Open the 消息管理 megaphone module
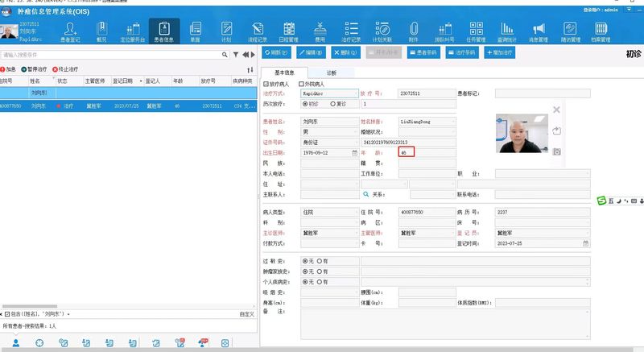This screenshot has height=352, width=644. click(x=539, y=32)
